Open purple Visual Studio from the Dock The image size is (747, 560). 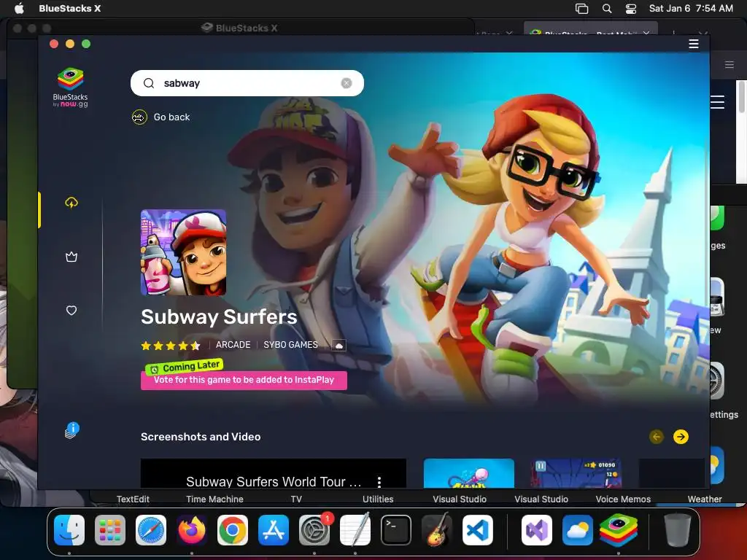[x=537, y=530]
